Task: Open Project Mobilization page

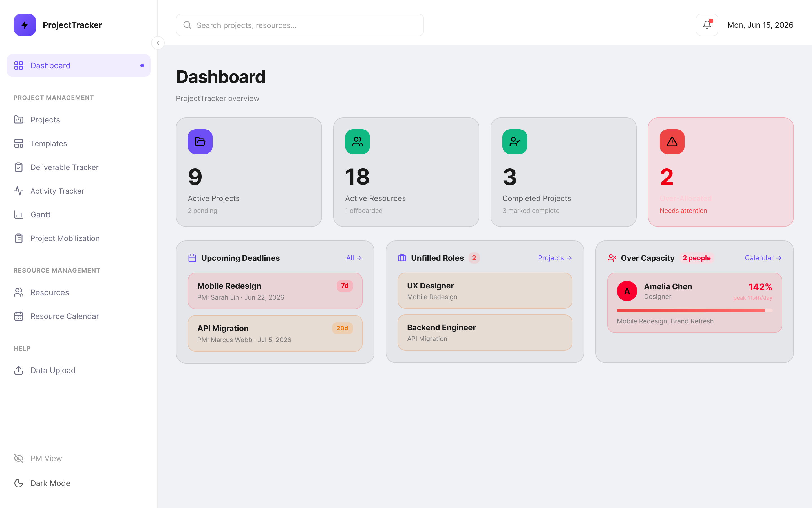Action: (78, 238)
